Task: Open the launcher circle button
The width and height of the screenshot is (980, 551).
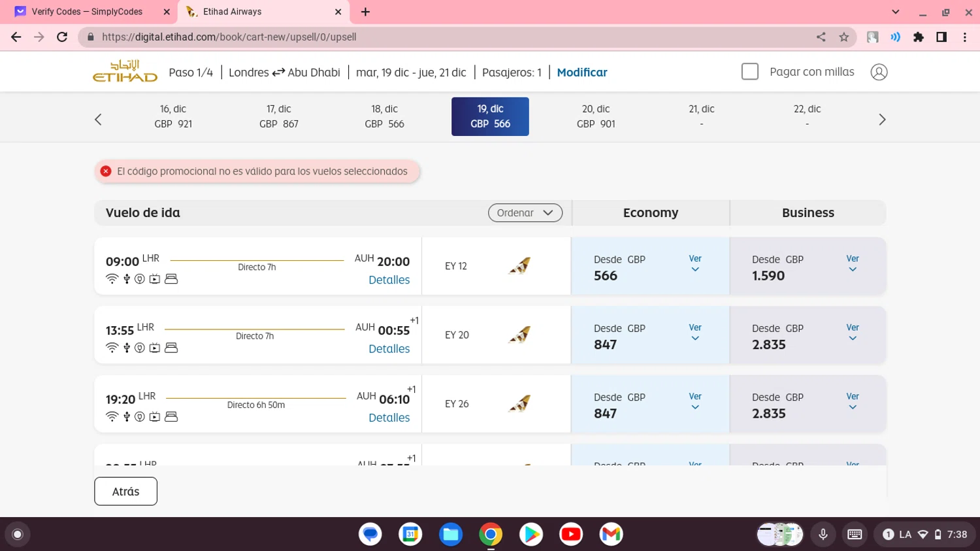Action: 18,534
